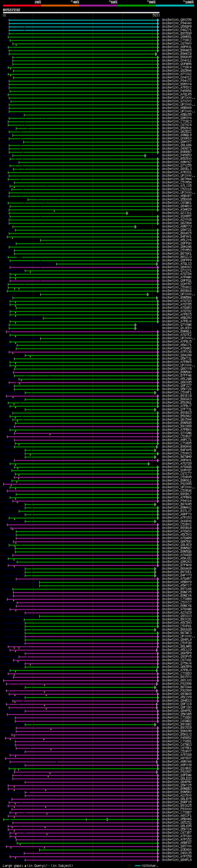Click the orange ~40% identity scale segment
This screenshot has height=868, width=197.
tap(60, 6)
